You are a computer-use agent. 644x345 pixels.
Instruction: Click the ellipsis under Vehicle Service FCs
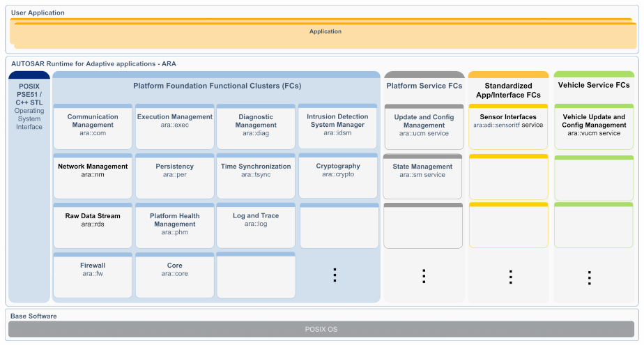pos(590,278)
